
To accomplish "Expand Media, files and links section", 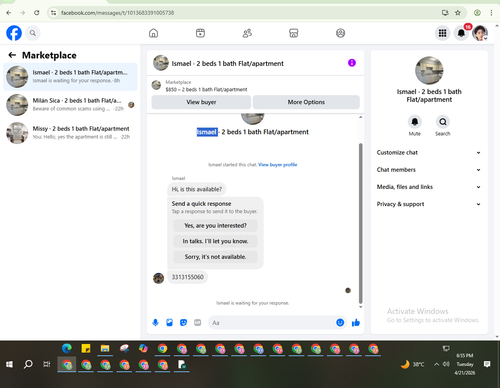I will [x=429, y=187].
